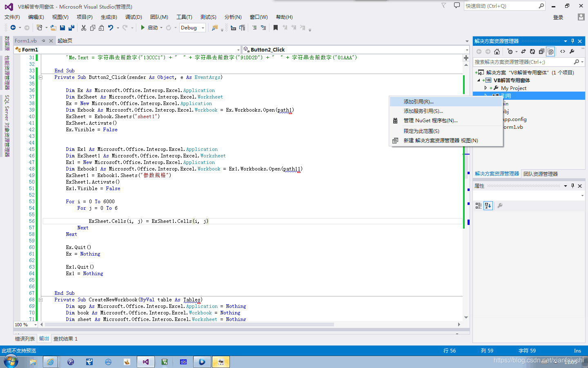The image size is (588, 368).
Task: Click the Paste clipboard icon
Action: [101, 27]
